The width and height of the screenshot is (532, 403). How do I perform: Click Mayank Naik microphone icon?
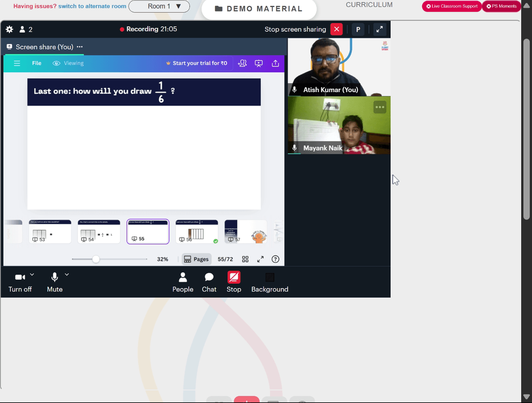coord(295,148)
